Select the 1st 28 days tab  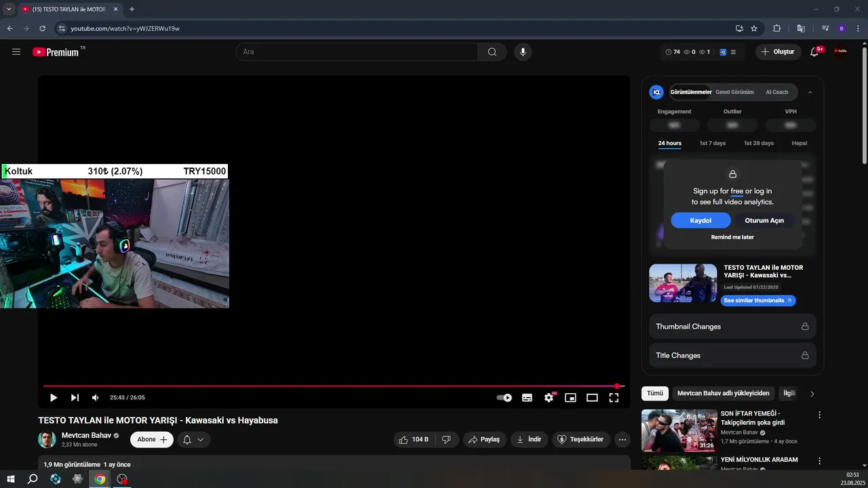coord(759,143)
